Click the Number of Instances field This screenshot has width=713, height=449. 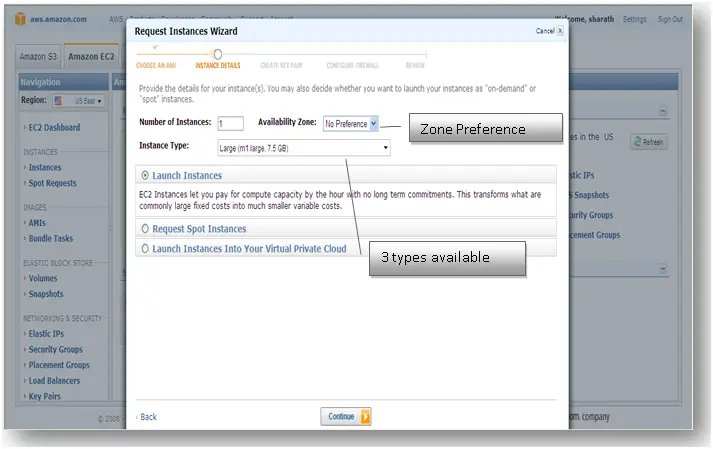point(231,123)
